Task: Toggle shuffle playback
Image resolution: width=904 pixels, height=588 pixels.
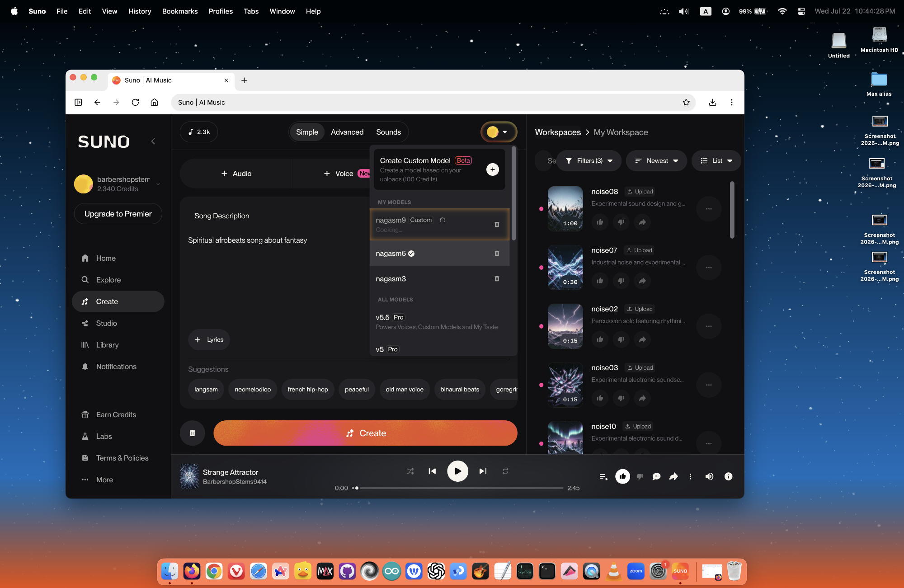Action: [x=410, y=471]
